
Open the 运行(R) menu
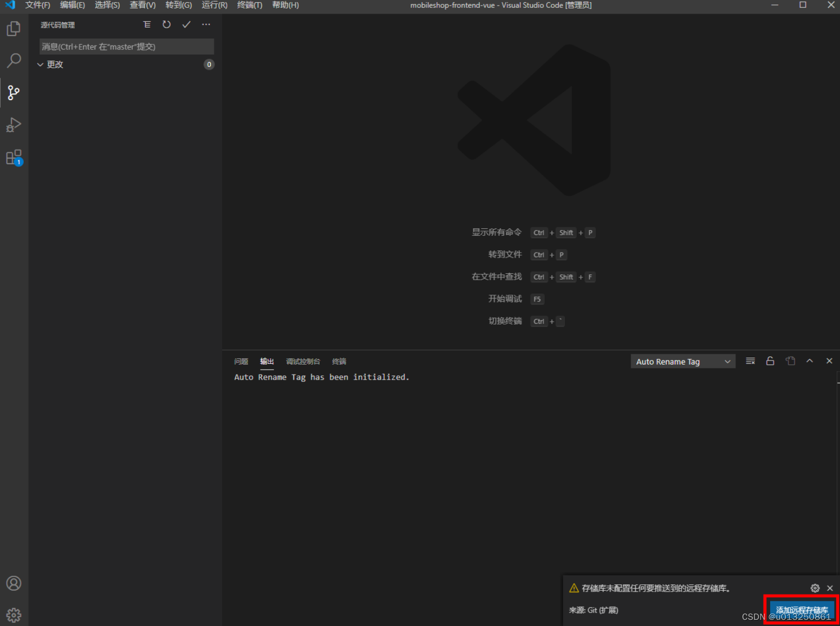click(214, 5)
